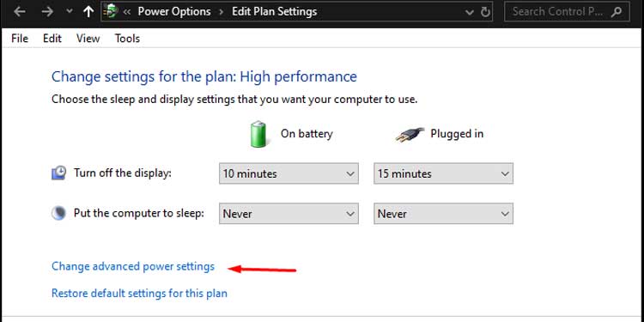This screenshot has height=322, width=644.
Task: Click Restore default settings for this plan
Action: (x=139, y=294)
